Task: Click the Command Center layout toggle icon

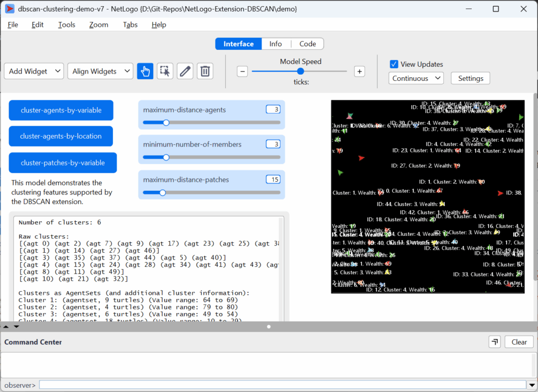Action: 494,342
